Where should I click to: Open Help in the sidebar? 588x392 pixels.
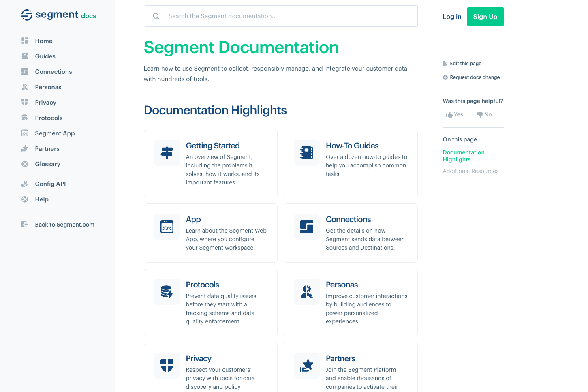click(42, 199)
